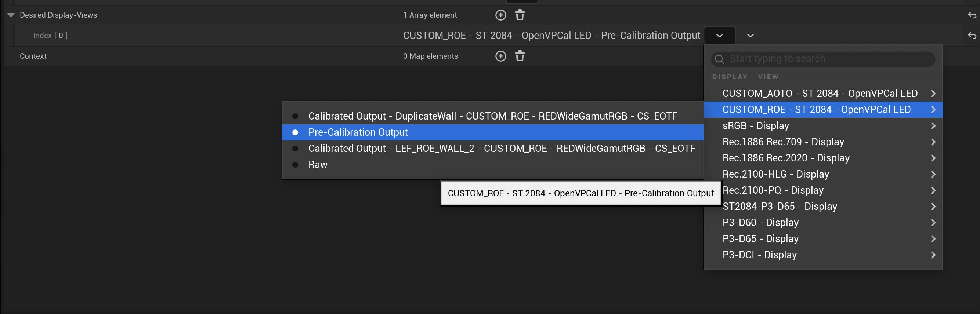Empty the Context map elements
The image size is (980, 314).
click(x=520, y=56)
